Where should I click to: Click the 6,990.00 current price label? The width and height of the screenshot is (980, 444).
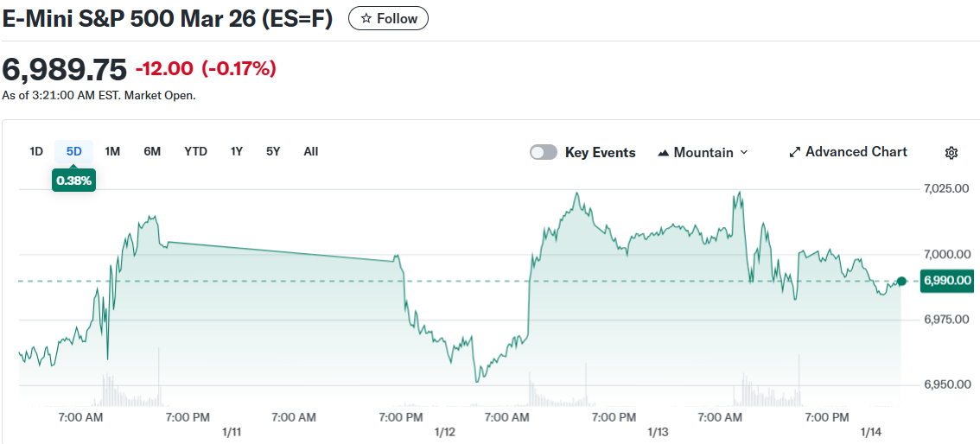[947, 281]
